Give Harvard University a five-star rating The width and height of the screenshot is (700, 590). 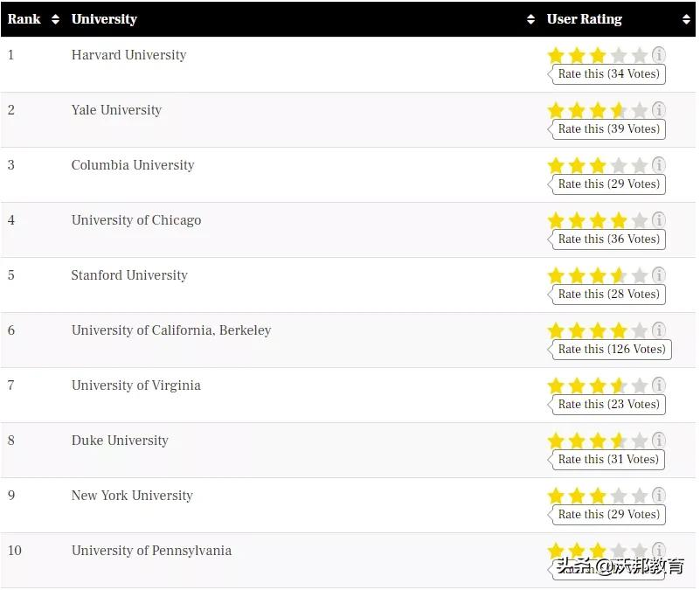[x=640, y=56]
